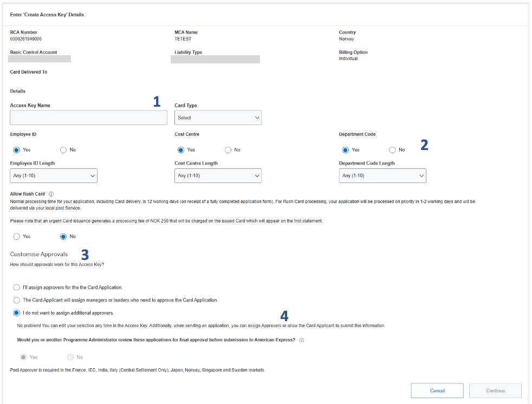Open the Cost Centre Length dropdown
The image size is (532, 404).
pyautogui.click(x=218, y=175)
